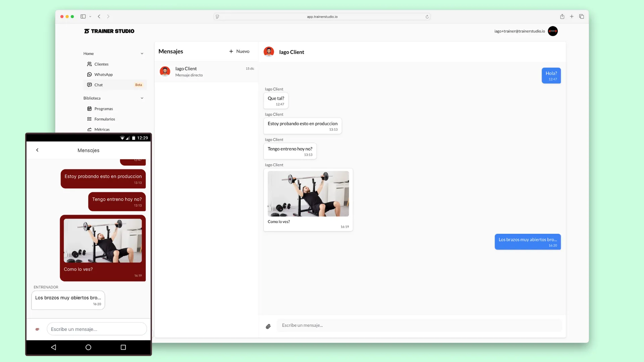This screenshot has height=362, width=644.
Task: Collapse the Home sidebar section
Action: click(x=142, y=54)
